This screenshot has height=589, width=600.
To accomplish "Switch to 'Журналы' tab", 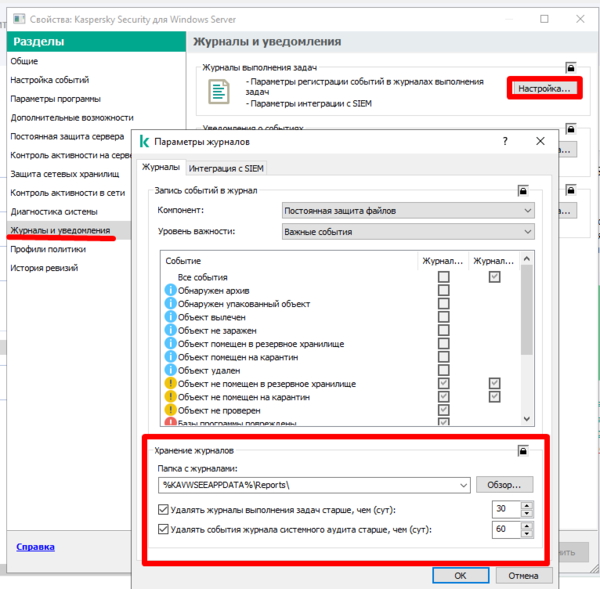I will [161, 167].
